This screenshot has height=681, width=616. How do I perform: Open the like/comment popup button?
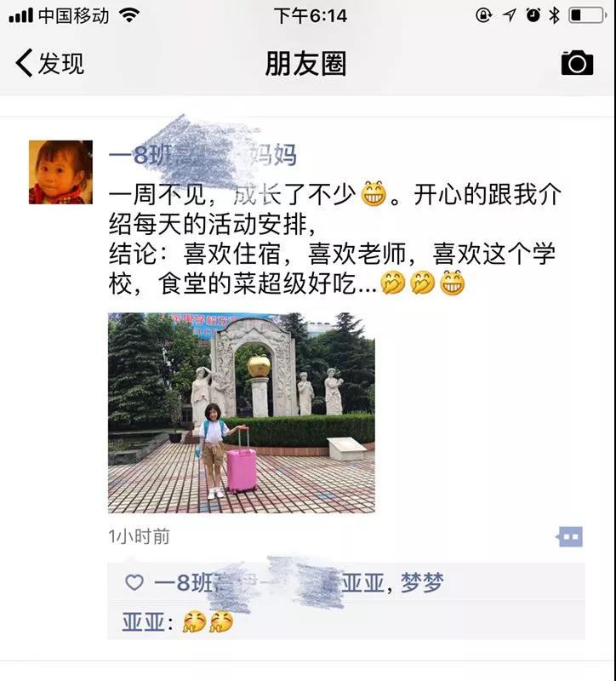pyautogui.click(x=569, y=537)
